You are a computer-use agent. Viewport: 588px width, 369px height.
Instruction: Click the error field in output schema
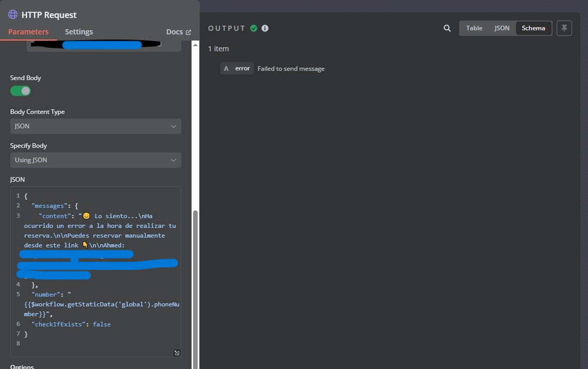242,68
